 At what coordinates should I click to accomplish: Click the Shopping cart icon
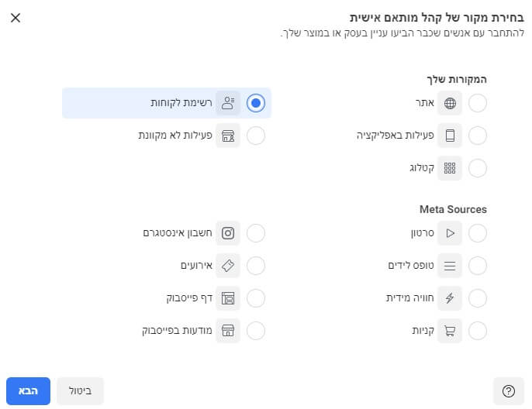(450, 331)
